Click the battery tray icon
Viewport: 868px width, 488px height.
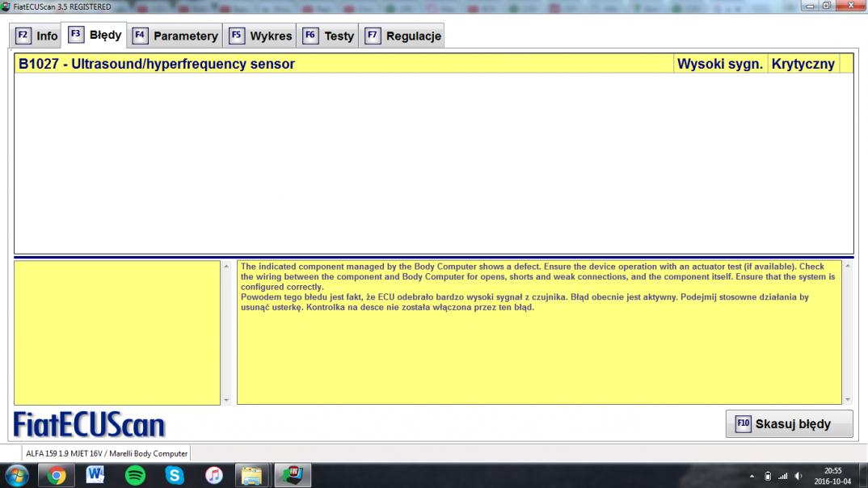767,476
